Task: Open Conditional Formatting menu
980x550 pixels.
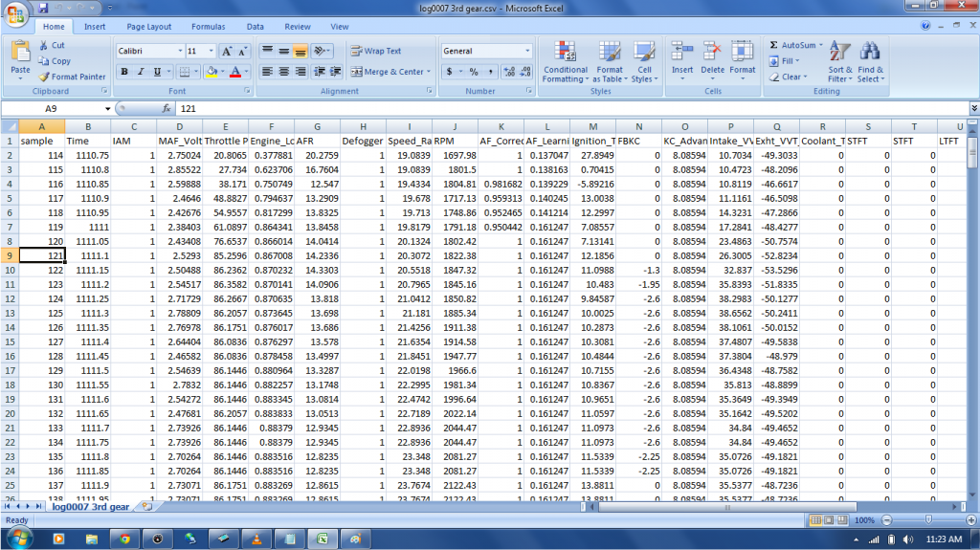Action: (565, 62)
